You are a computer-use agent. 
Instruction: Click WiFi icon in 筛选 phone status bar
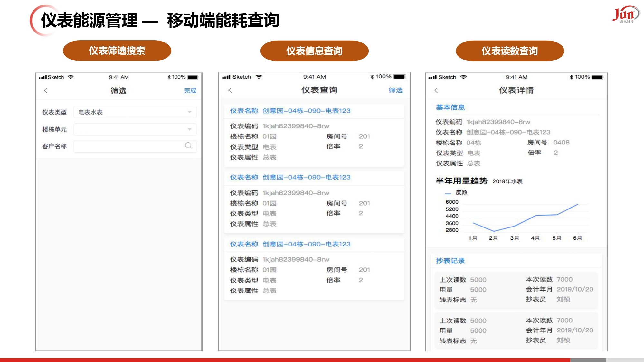click(x=71, y=77)
